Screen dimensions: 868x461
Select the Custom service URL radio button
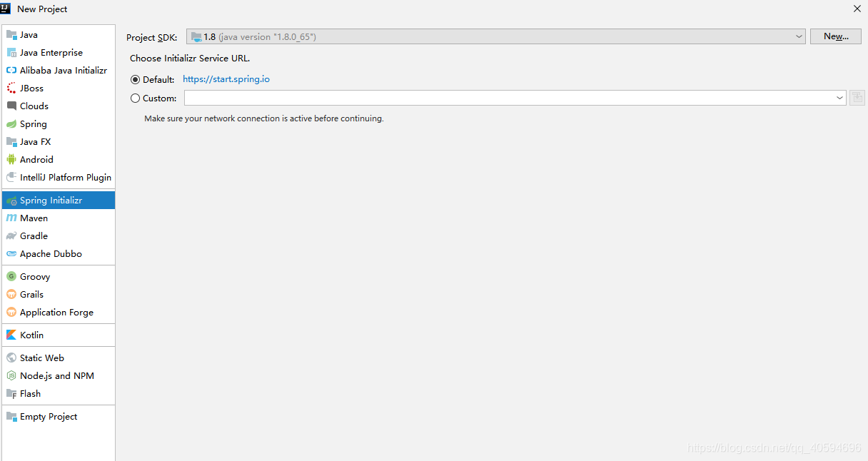(x=135, y=98)
